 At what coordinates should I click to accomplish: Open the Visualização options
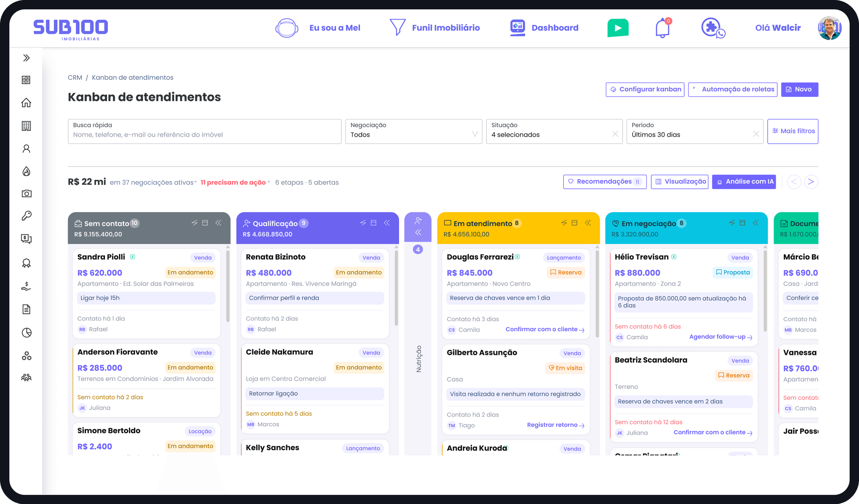[680, 182]
